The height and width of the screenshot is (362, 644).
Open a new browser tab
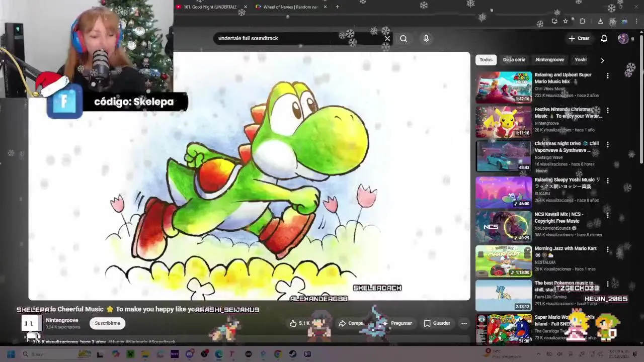coord(337,7)
